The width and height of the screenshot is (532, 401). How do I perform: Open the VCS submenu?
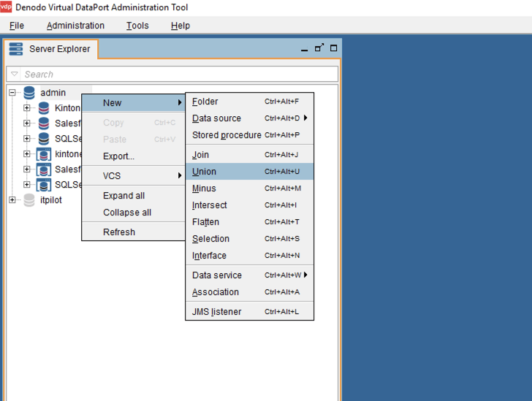click(133, 176)
